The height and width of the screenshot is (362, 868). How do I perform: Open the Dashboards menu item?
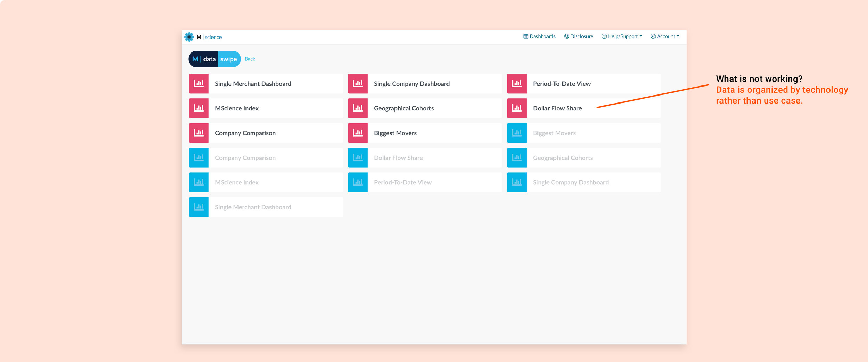(539, 36)
